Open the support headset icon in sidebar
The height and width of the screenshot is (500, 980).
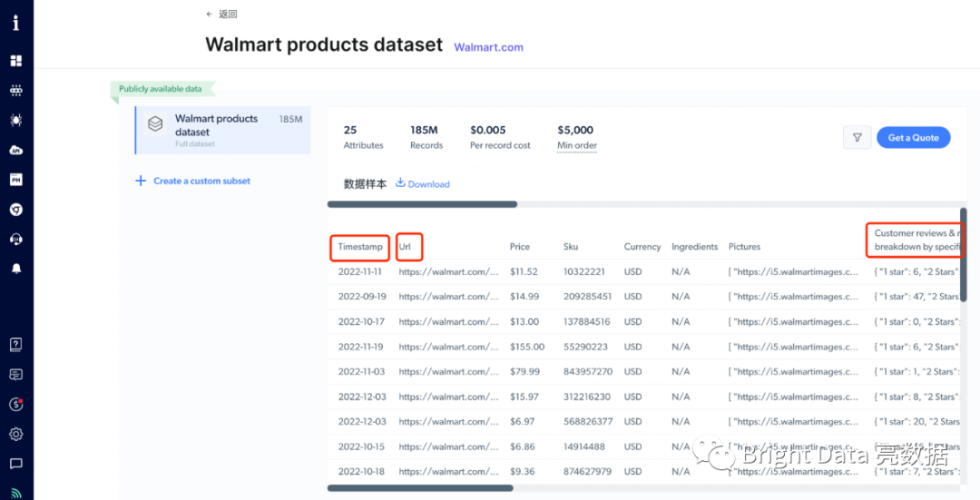pos(16,240)
